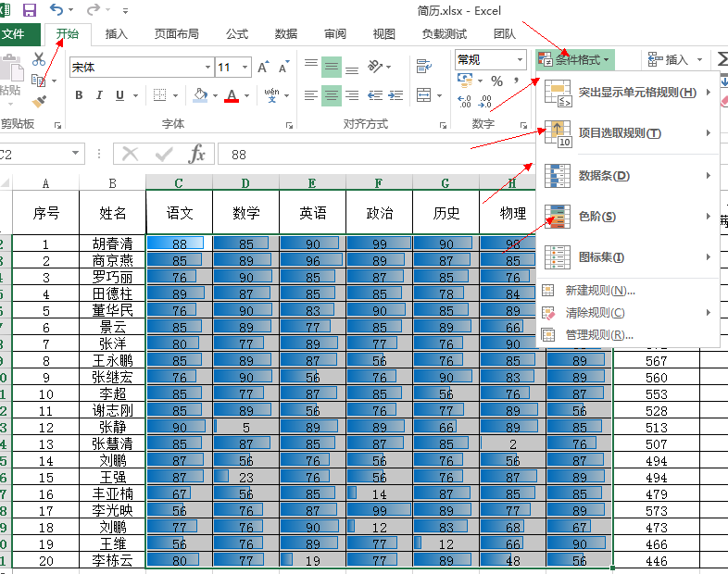Viewport: 728px width, 574px height.
Task: Toggle align text left
Action: pos(311,95)
